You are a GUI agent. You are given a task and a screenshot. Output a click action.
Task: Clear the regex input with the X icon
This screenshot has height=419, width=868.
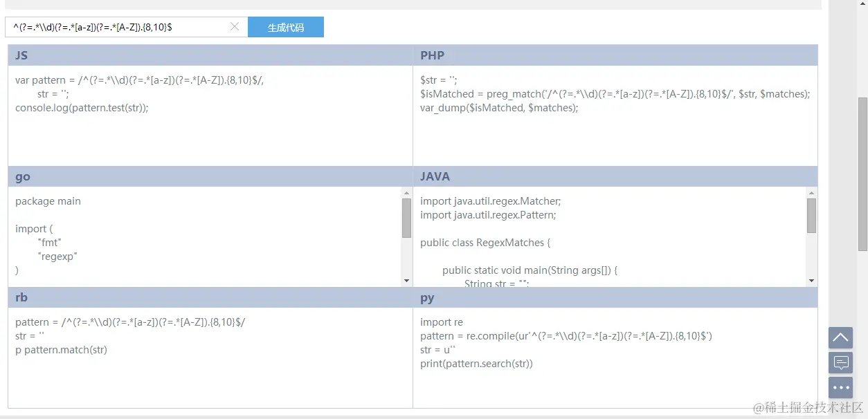[235, 27]
